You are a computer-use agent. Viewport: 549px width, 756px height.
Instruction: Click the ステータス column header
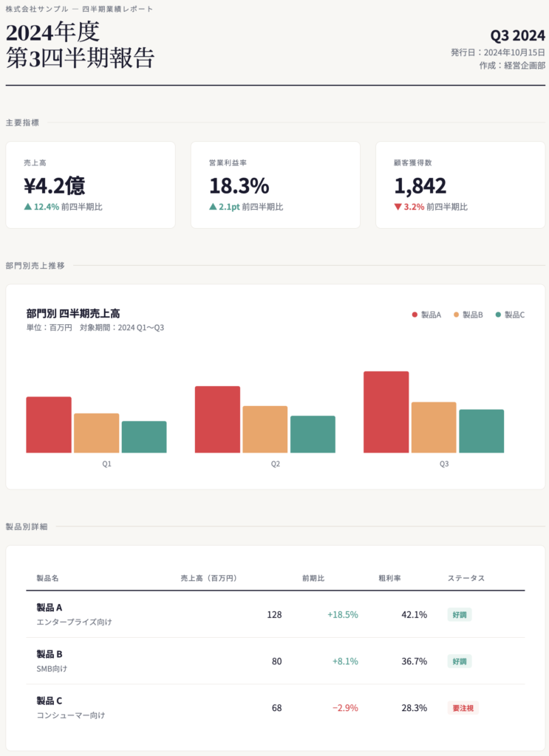click(466, 577)
